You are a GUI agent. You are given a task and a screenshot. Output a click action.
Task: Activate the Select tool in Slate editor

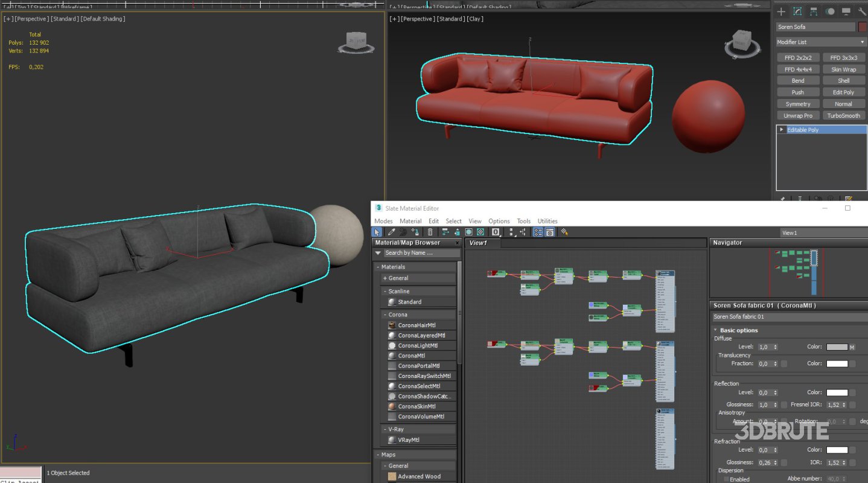point(377,232)
